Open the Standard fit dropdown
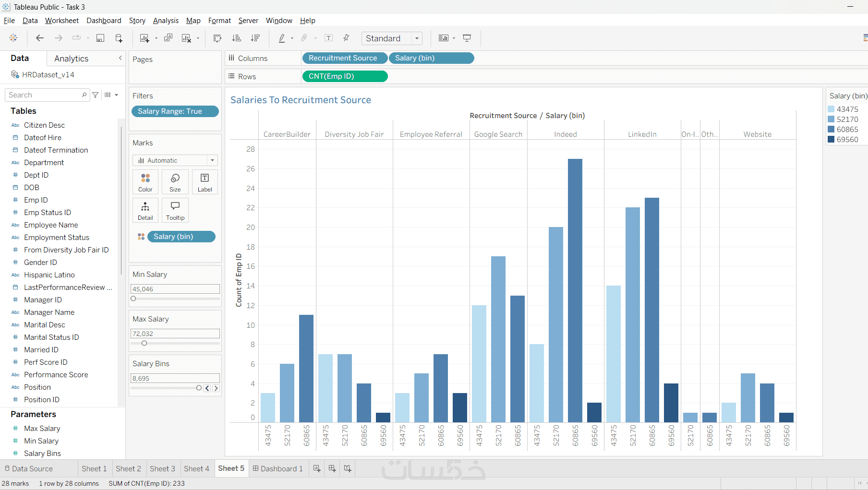Viewport: 868px width, 490px height. [x=392, y=38]
